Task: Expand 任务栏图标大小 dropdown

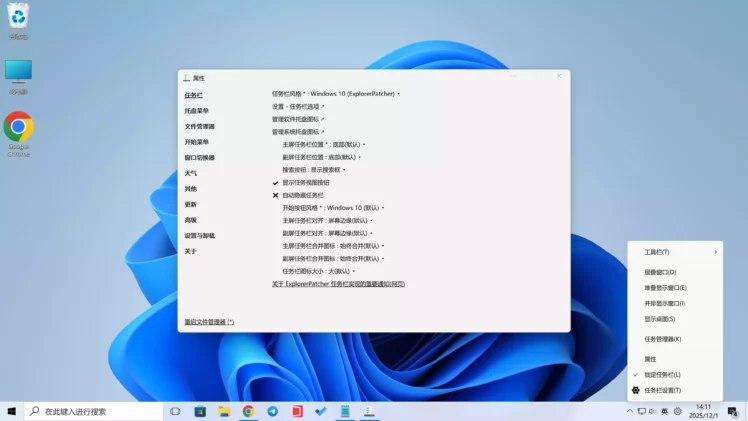Action: [318, 271]
